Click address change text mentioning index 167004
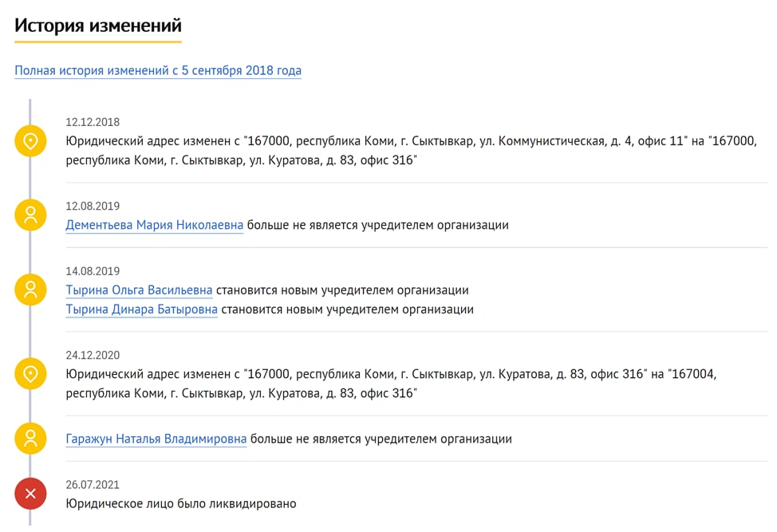 tap(391, 384)
